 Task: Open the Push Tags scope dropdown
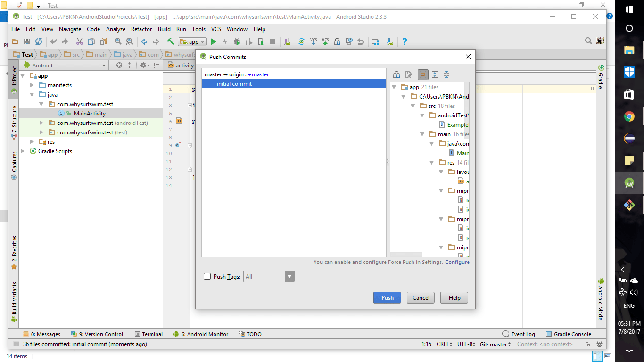[289, 276]
